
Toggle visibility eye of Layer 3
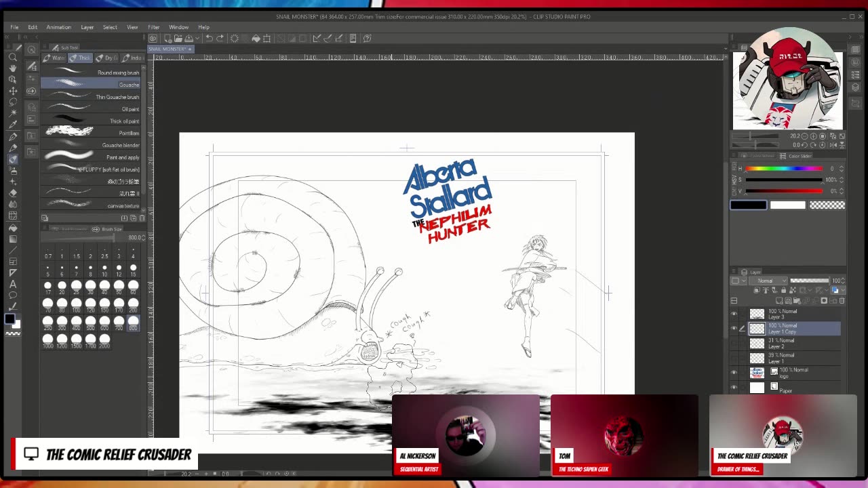click(734, 314)
